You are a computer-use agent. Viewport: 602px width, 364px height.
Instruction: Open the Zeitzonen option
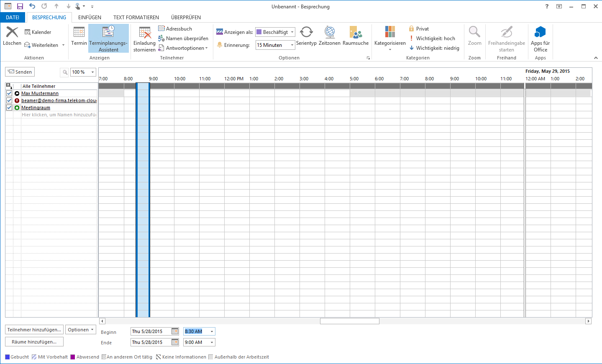pos(330,36)
